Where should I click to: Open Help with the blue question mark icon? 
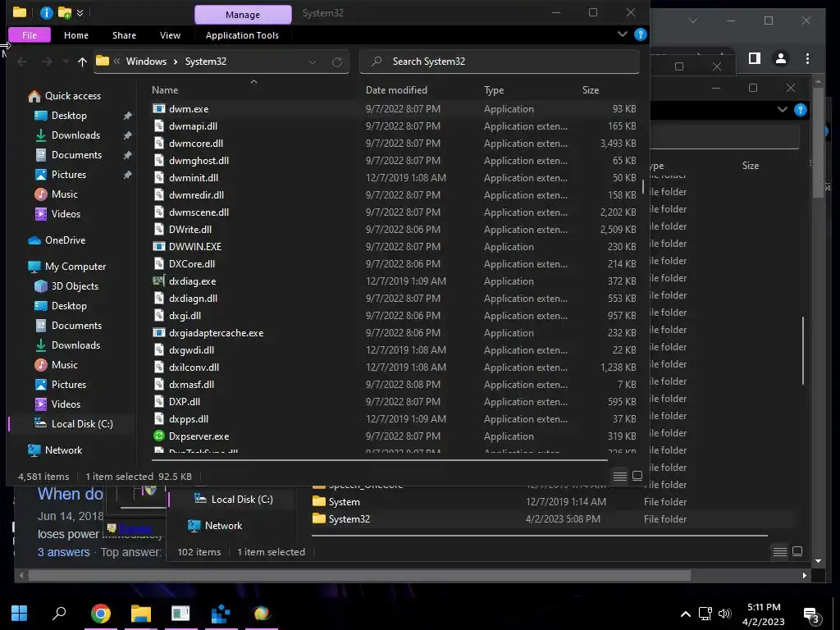pyautogui.click(x=640, y=34)
